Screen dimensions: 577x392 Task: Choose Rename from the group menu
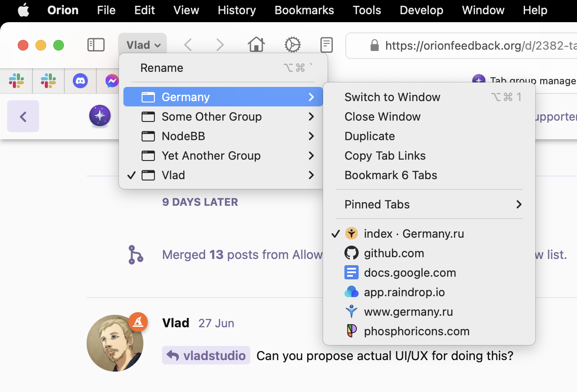[x=162, y=68]
